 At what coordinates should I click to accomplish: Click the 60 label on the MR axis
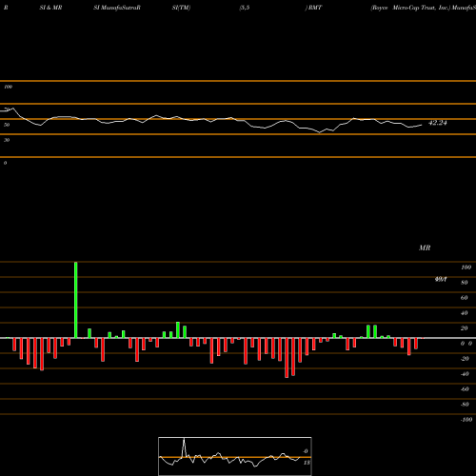click(465, 298)
